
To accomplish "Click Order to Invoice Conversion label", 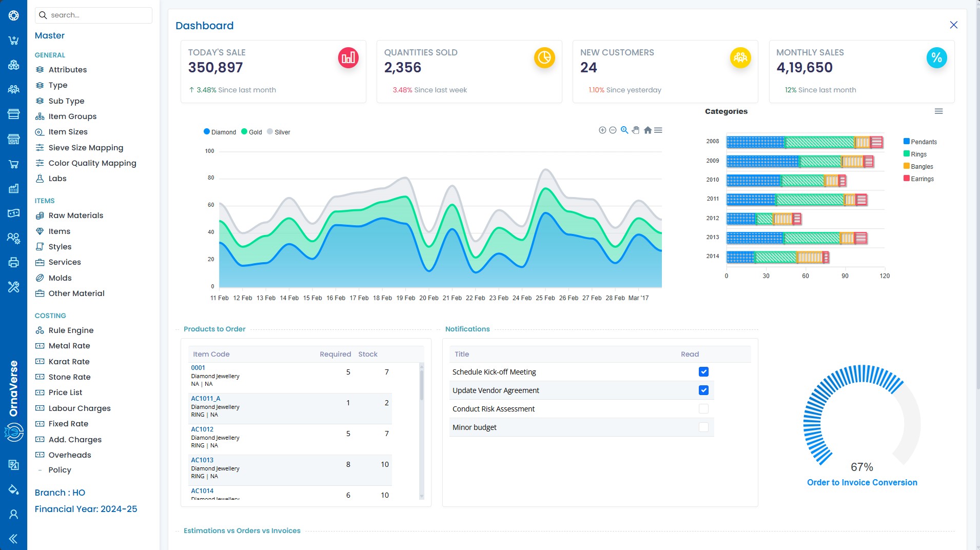I will (862, 483).
